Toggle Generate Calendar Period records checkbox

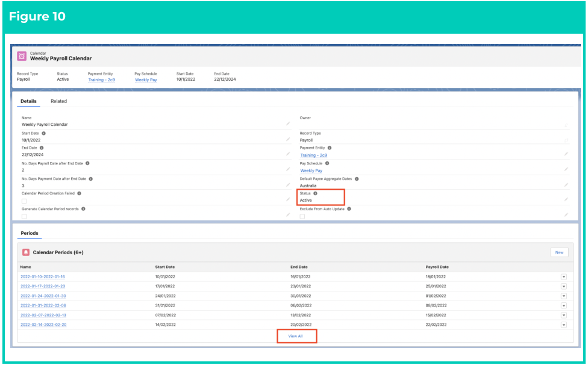pyautogui.click(x=24, y=216)
